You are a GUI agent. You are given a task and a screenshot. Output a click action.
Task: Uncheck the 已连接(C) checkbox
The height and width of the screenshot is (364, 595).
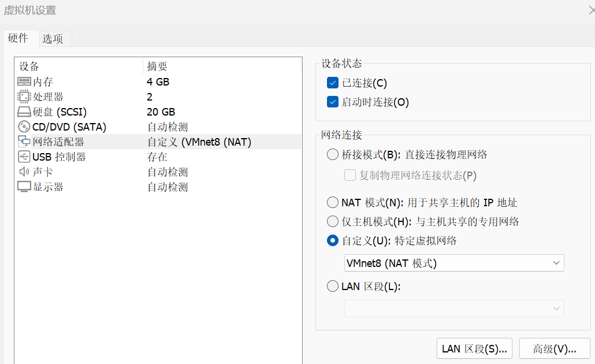(x=332, y=83)
